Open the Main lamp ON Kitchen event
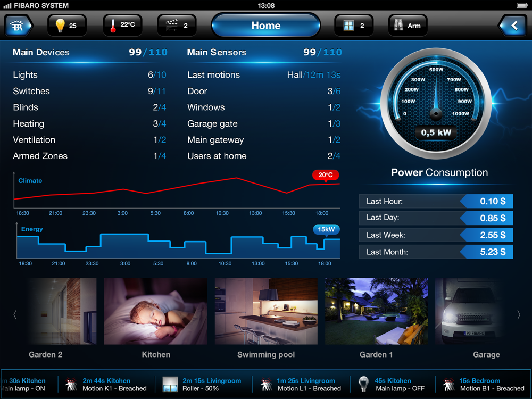 (x=23, y=385)
